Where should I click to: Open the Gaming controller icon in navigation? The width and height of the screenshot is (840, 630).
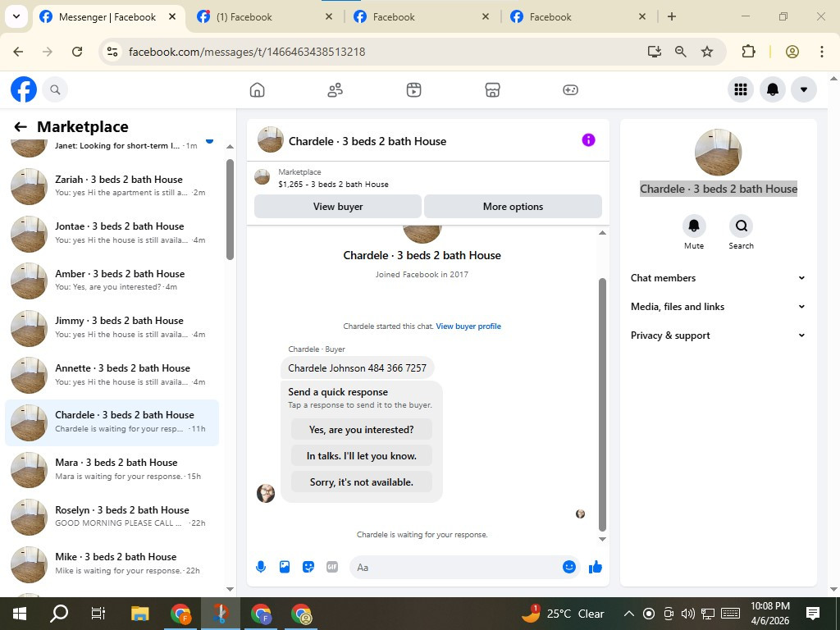click(x=570, y=89)
